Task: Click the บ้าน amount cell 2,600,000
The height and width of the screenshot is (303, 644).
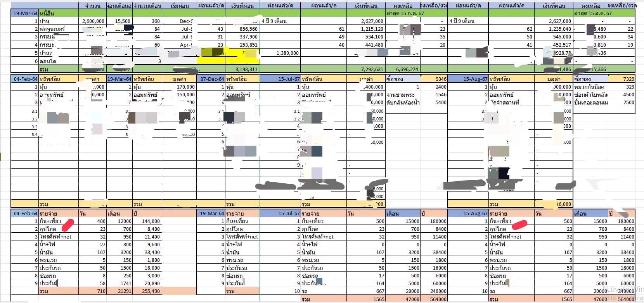Action: tap(92, 21)
